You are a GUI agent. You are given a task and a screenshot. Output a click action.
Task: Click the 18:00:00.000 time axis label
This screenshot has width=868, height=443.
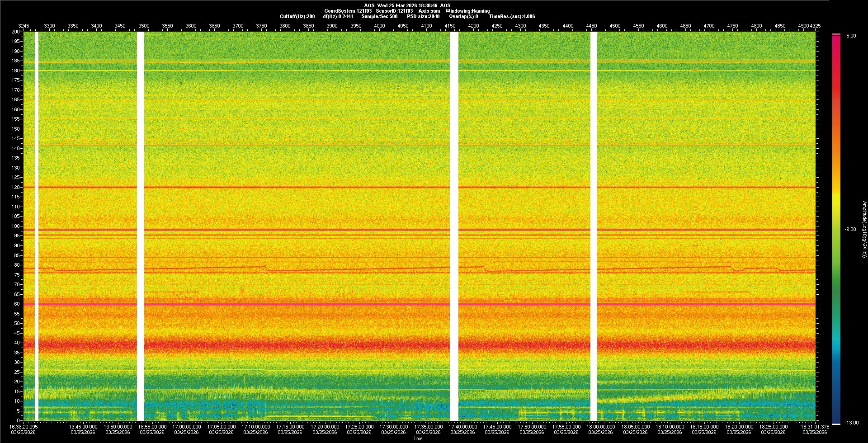coord(601,426)
